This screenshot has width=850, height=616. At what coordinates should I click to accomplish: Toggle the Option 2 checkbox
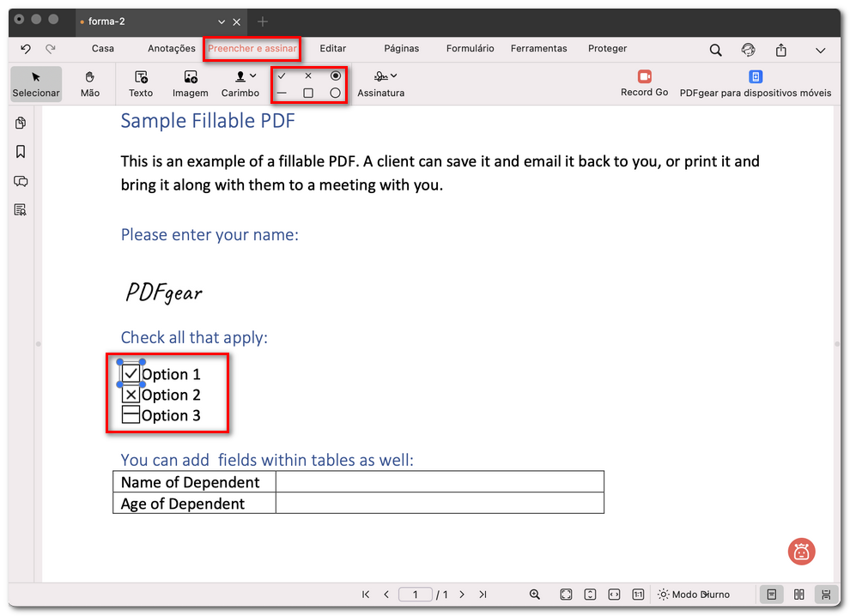[131, 395]
